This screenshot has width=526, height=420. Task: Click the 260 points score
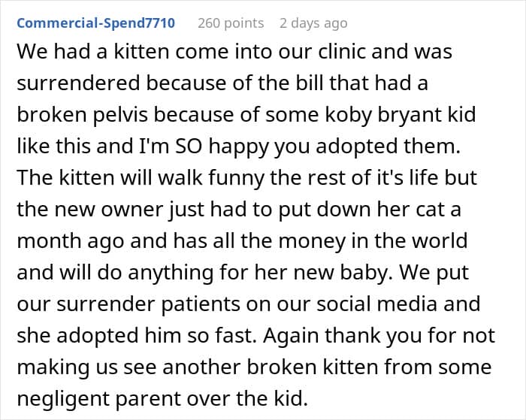230,23
